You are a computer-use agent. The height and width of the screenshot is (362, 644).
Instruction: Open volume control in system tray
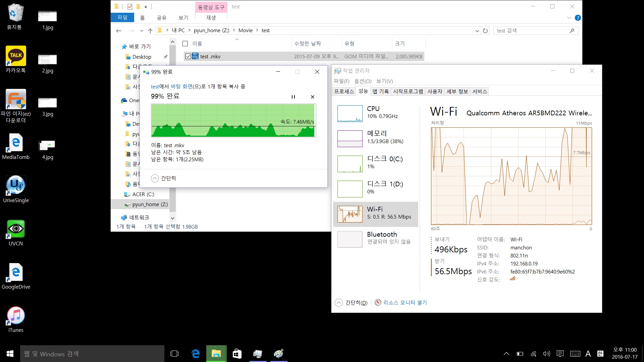pyautogui.click(x=547, y=354)
